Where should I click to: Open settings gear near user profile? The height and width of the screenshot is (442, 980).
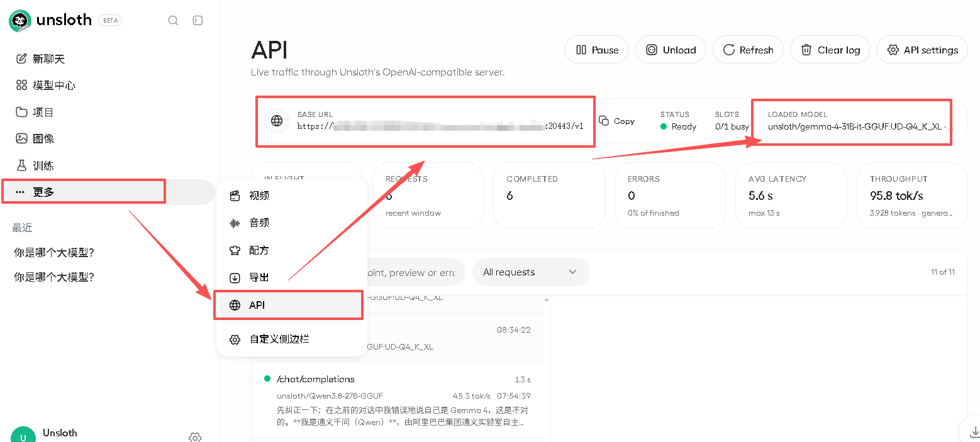[x=195, y=437]
